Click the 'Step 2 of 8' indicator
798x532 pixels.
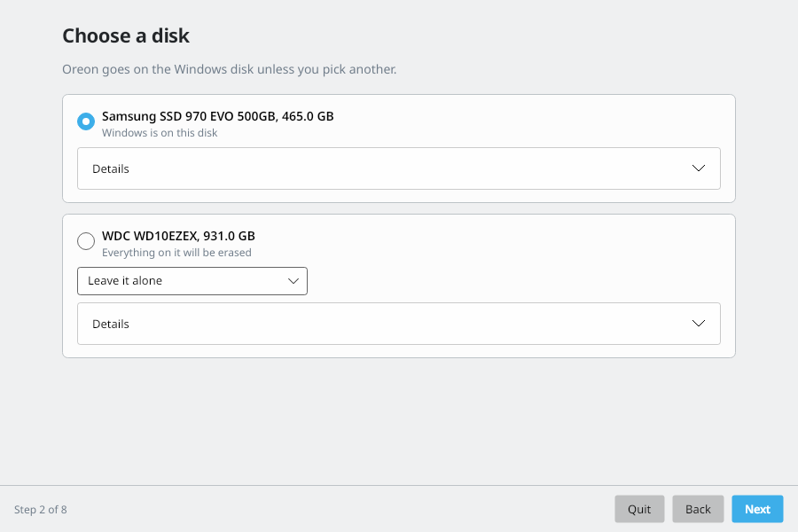pyautogui.click(x=41, y=510)
